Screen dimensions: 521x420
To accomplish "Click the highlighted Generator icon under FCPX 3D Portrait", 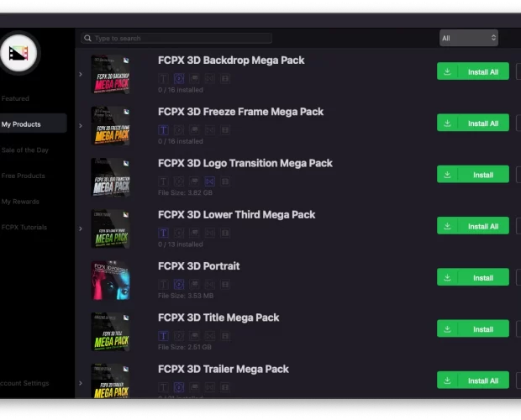I will [x=179, y=285].
